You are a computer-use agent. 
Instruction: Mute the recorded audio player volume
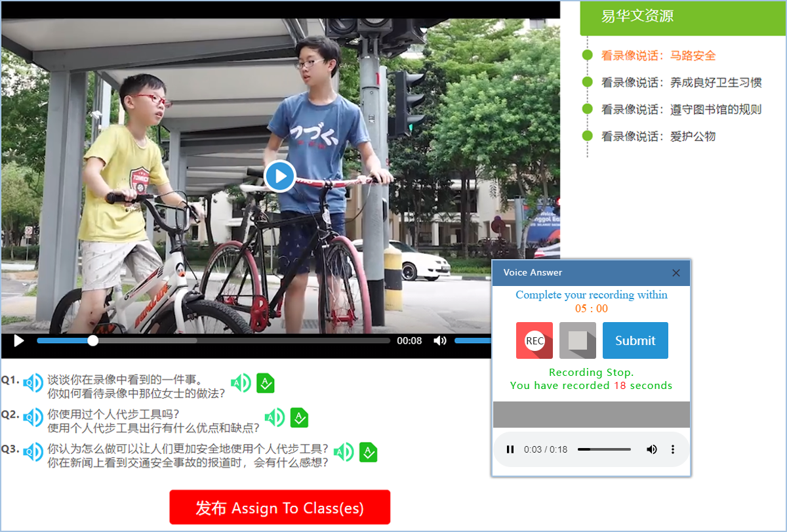tap(651, 449)
